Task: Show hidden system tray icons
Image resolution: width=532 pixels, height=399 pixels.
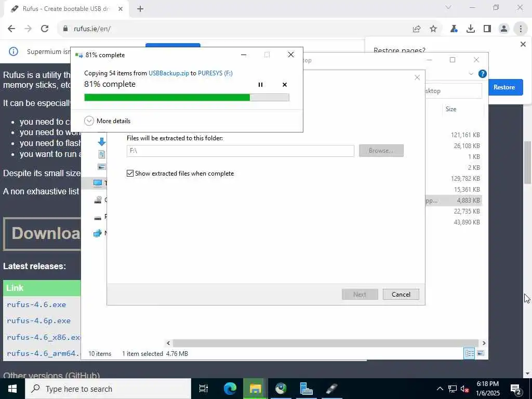Action: 440,389
